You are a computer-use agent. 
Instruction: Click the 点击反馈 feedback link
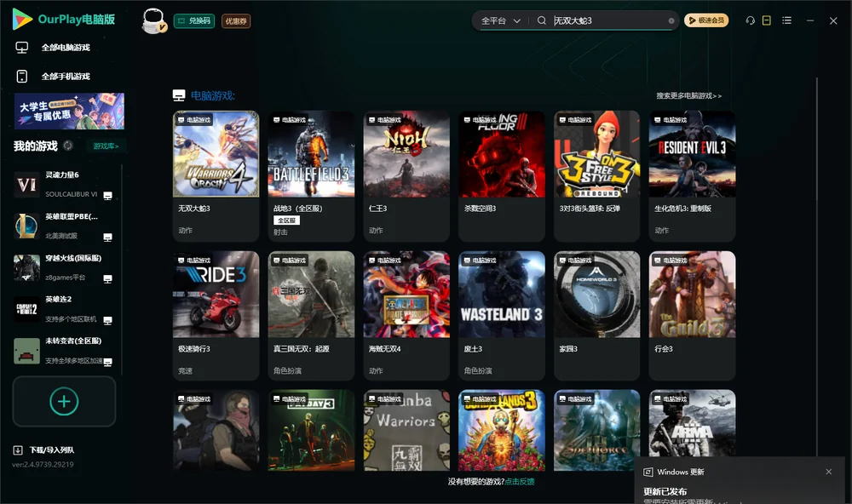coord(520,481)
